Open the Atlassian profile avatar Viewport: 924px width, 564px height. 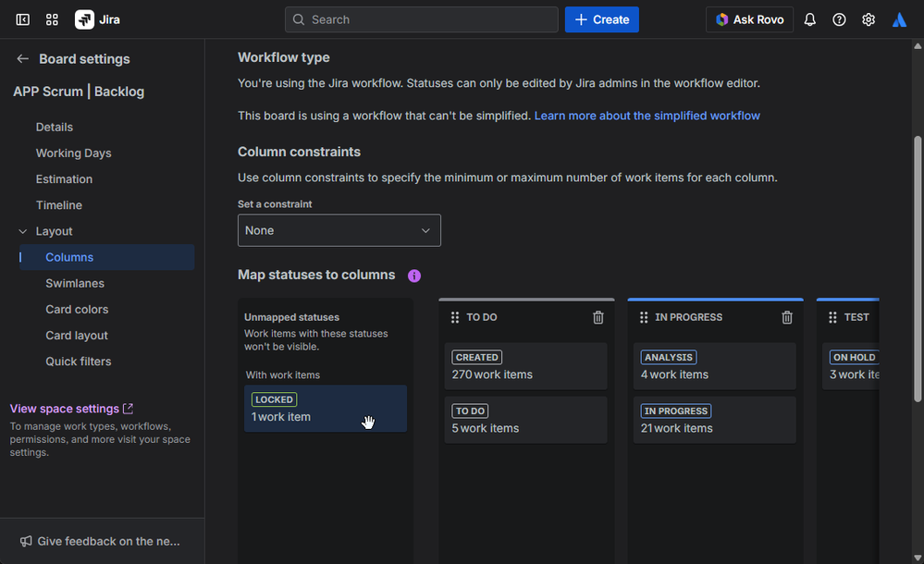point(899,20)
